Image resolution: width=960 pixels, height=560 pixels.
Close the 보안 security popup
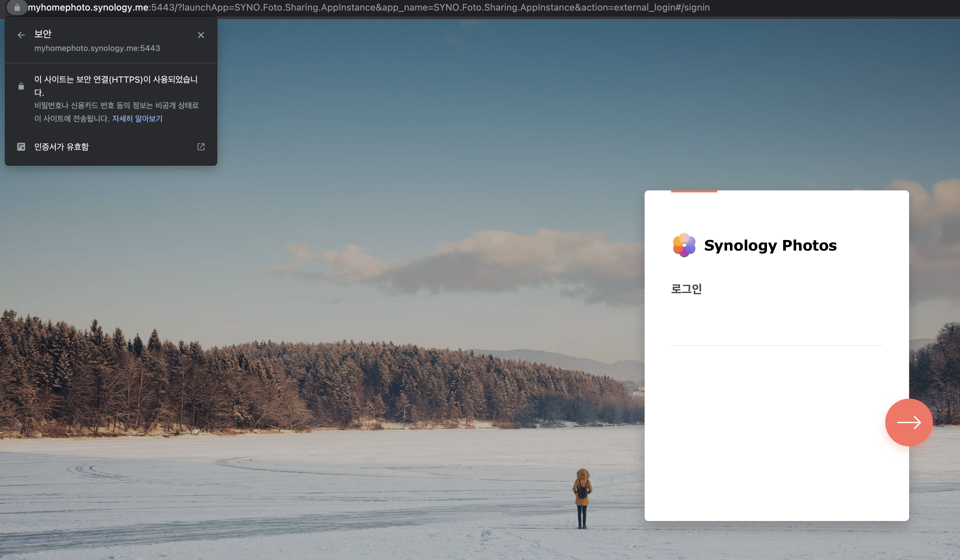coord(201,35)
